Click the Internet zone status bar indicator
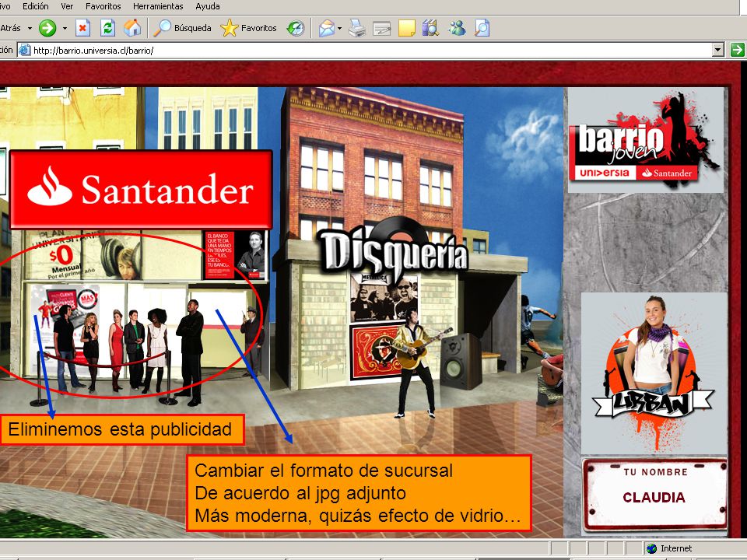This screenshot has height=560, width=747. click(x=670, y=548)
